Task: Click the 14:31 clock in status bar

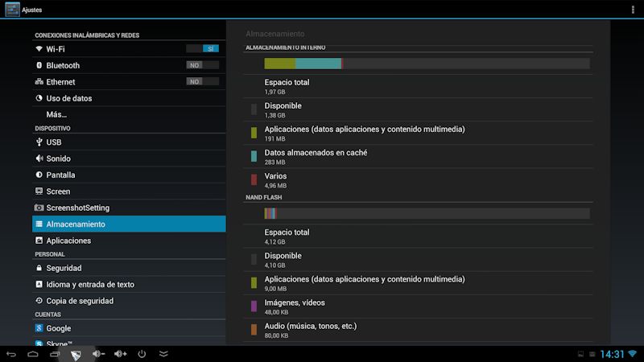Action: (612, 354)
